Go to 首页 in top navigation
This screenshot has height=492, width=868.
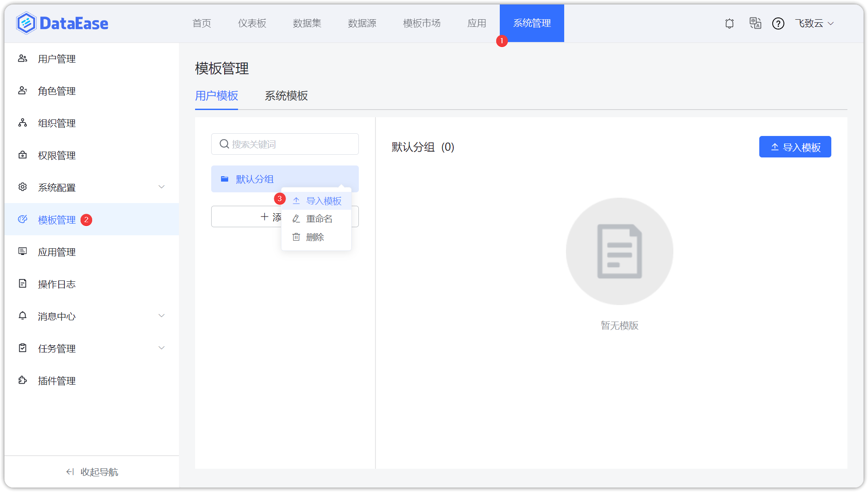[202, 23]
